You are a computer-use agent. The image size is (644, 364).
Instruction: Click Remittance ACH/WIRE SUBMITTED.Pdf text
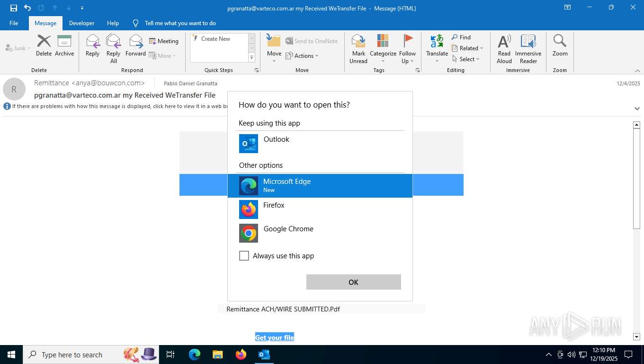click(x=283, y=309)
